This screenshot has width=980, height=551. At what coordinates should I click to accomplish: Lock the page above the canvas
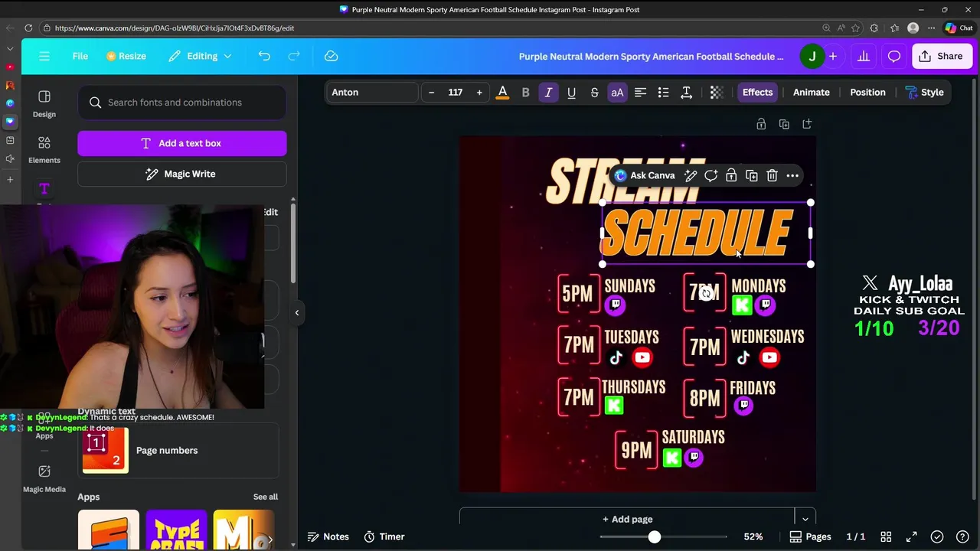[761, 124]
